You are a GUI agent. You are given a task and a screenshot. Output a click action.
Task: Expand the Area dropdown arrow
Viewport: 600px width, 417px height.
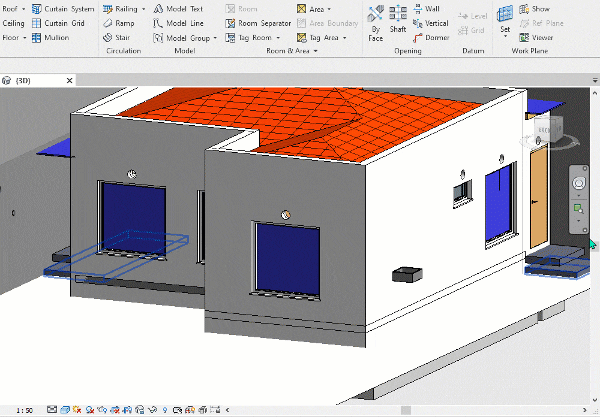tap(329, 9)
